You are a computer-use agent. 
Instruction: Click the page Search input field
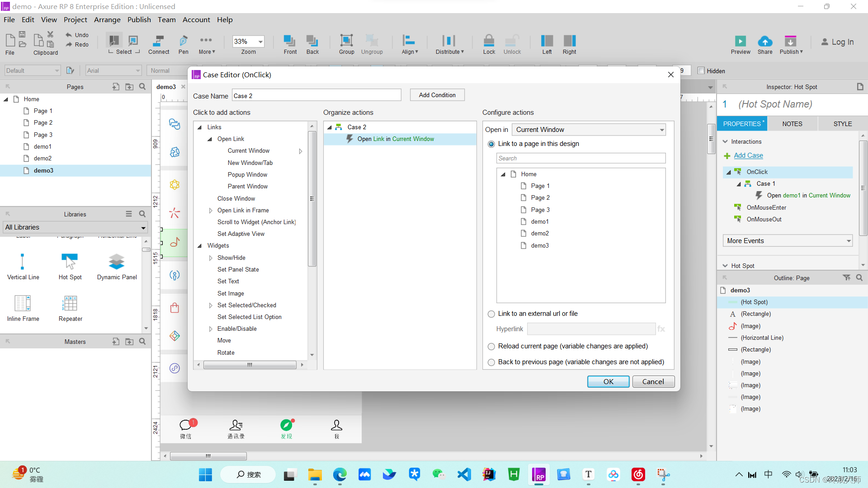(x=580, y=158)
